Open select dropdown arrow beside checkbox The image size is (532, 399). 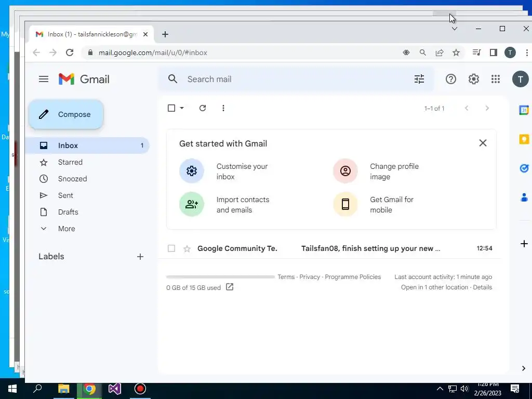coord(182,108)
